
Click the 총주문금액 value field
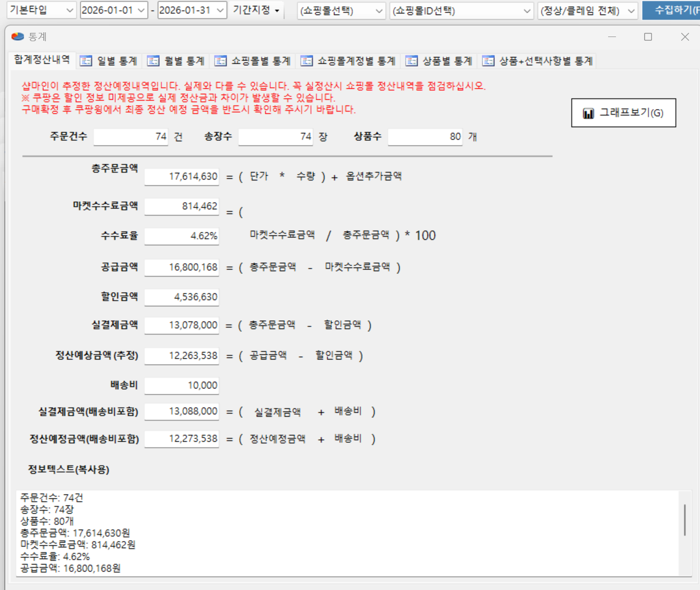pos(181,177)
